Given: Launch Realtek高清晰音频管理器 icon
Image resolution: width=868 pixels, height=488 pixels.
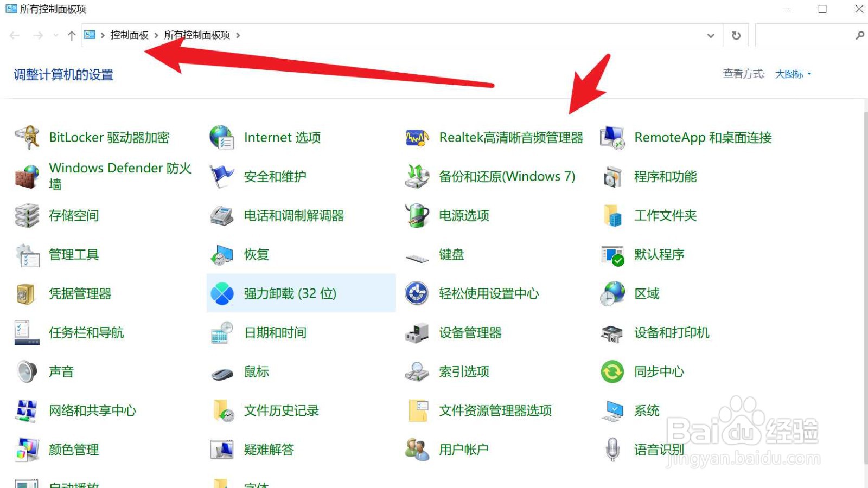Looking at the screenshot, I should point(417,138).
